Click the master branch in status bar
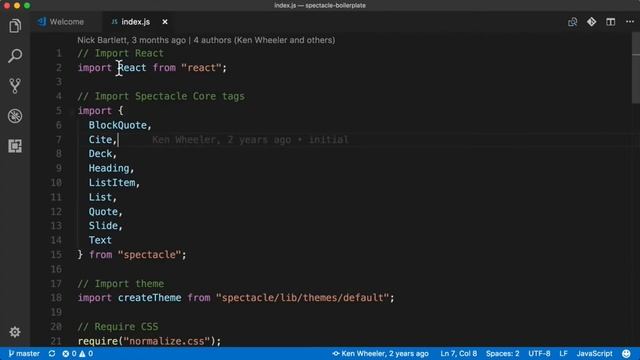 pos(24,353)
